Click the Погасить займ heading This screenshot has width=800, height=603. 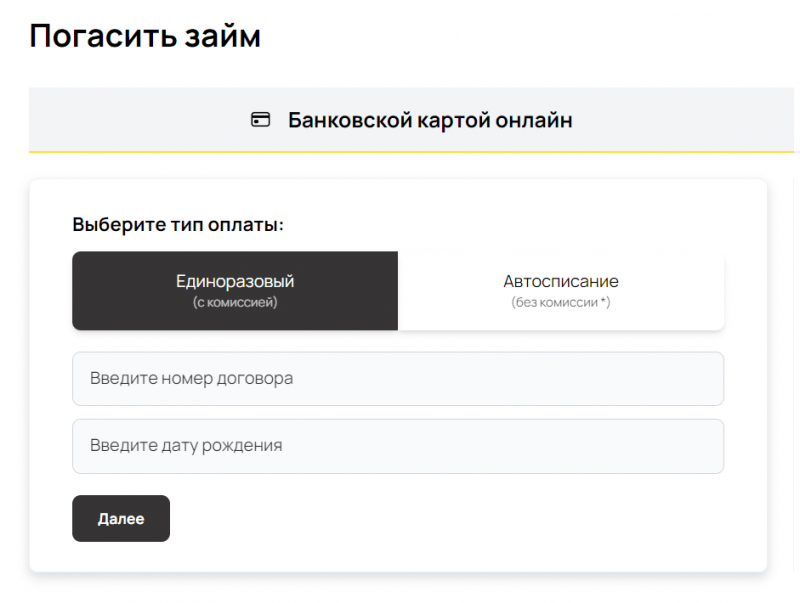(145, 36)
